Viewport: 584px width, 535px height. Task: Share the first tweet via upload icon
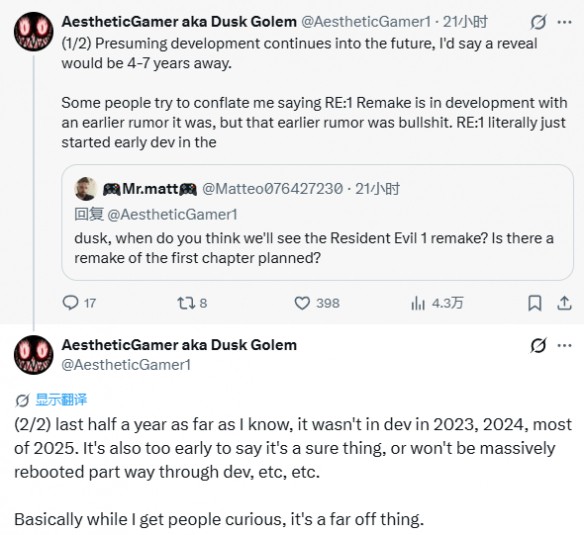coord(564,303)
